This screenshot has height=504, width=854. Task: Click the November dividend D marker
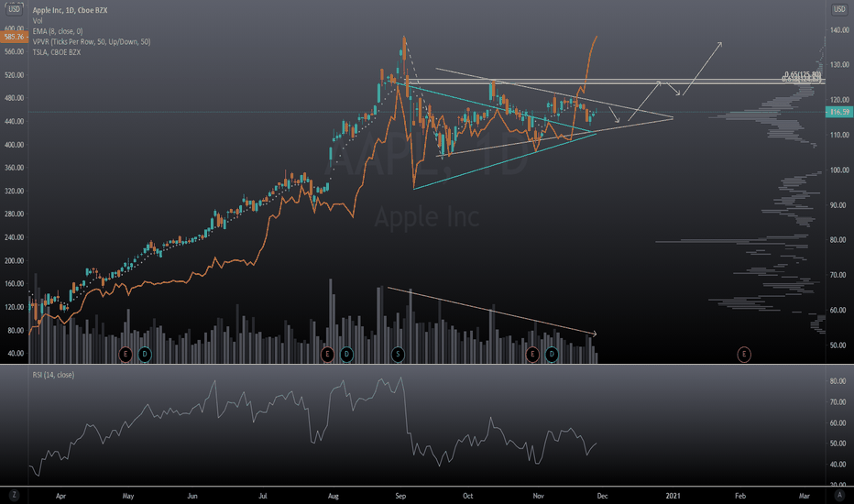click(552, 354)
